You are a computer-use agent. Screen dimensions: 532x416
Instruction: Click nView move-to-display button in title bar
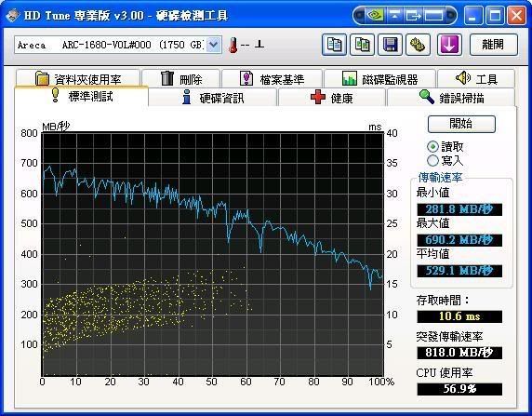pyautogui.click(x=413, y=15)
